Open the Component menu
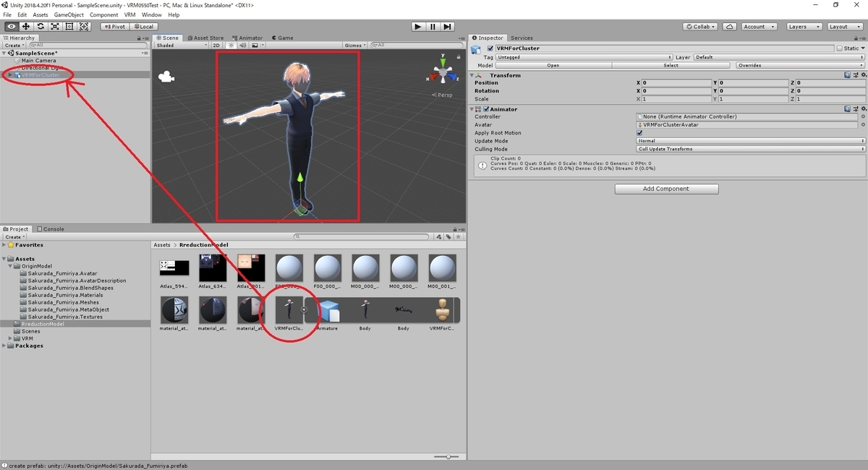Image resolution: width=868 pixels, height=470 pixels. pyautogui.click(x=104, y=14)
